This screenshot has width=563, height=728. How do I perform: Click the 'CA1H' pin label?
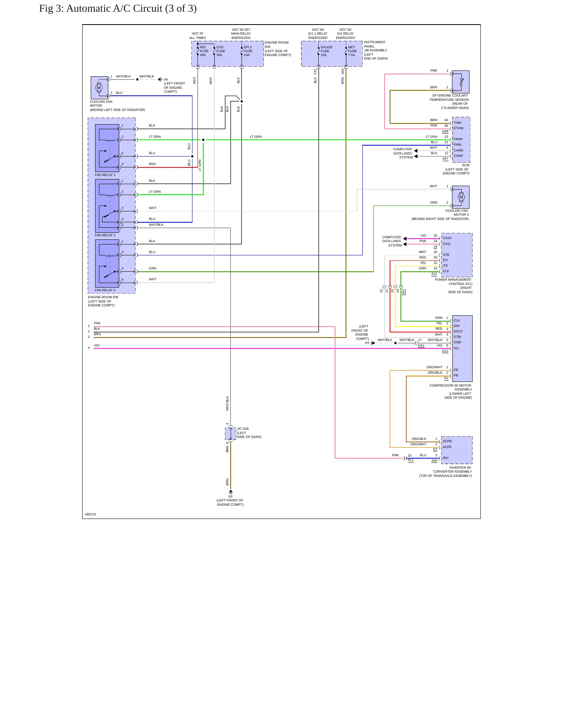point(447,238)
